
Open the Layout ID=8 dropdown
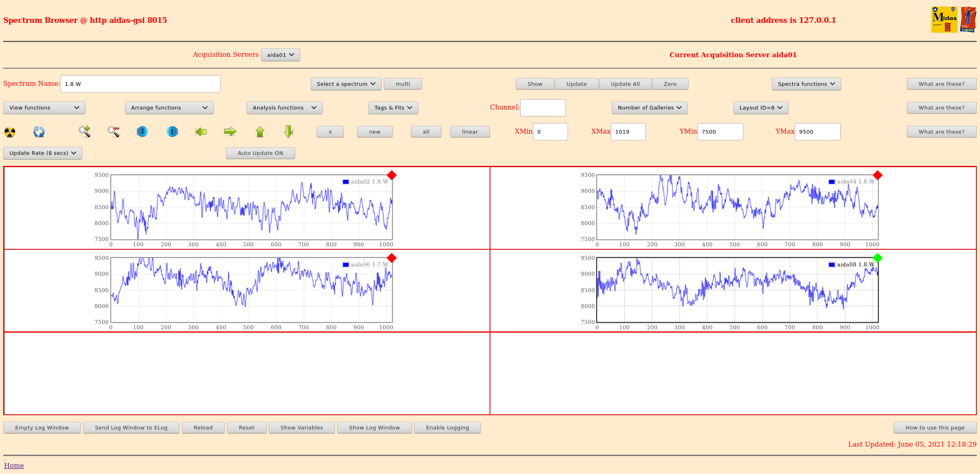coord(760,108)
